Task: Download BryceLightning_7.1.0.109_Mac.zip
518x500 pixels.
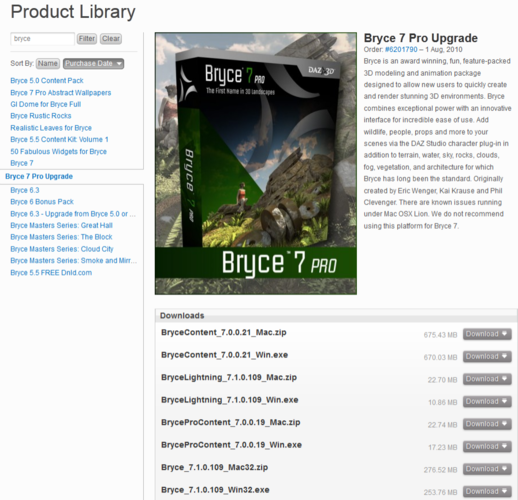Action: (x=487, y=379)
